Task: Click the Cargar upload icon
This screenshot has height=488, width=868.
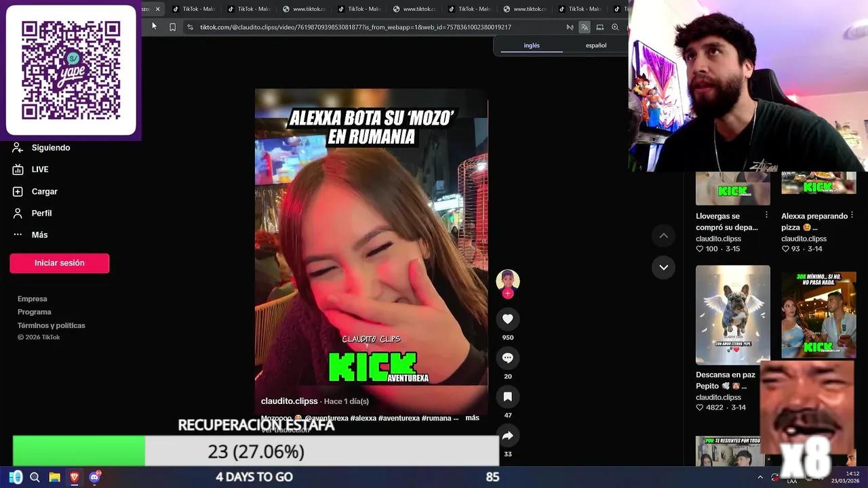Action: 18,192
